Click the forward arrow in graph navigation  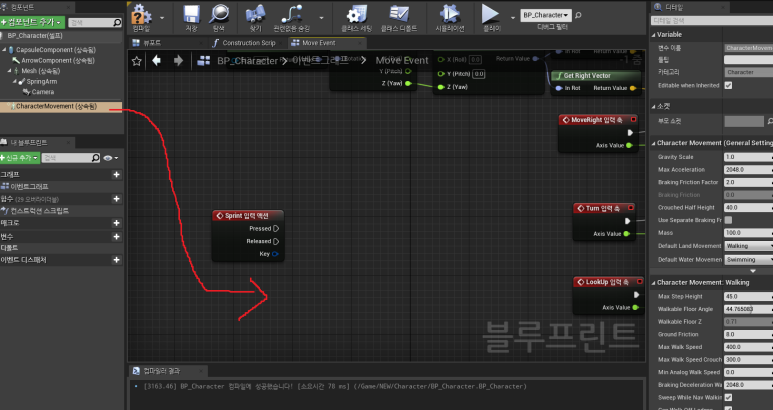(x=178, y=61)
